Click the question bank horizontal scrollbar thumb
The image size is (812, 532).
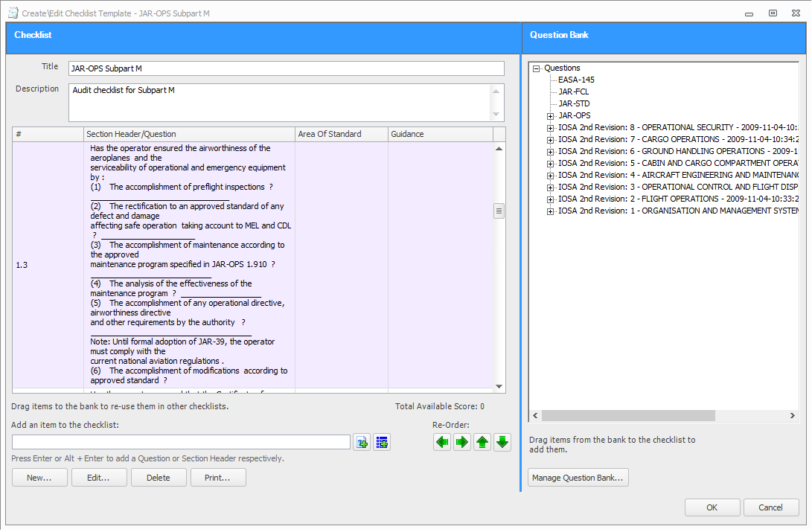[x=628, y=416]
